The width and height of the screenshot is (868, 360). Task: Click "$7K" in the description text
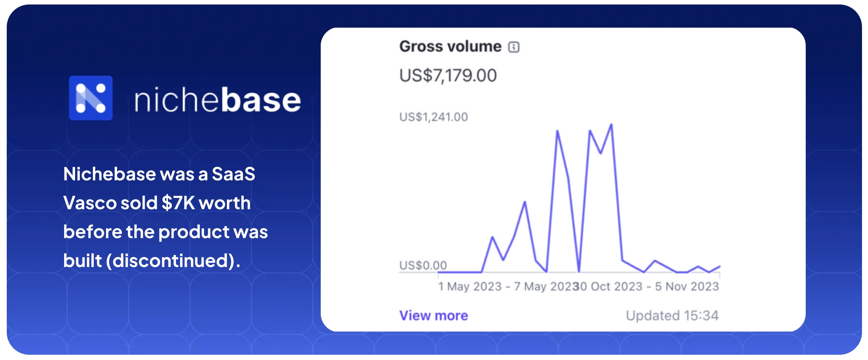[178, 203]
